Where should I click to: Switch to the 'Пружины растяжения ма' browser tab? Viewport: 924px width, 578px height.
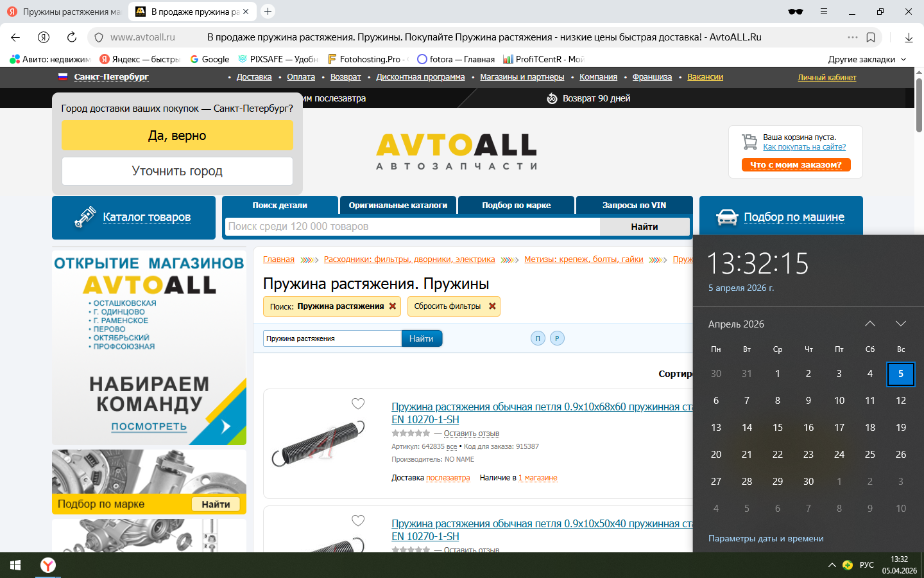tap(64, 12)
